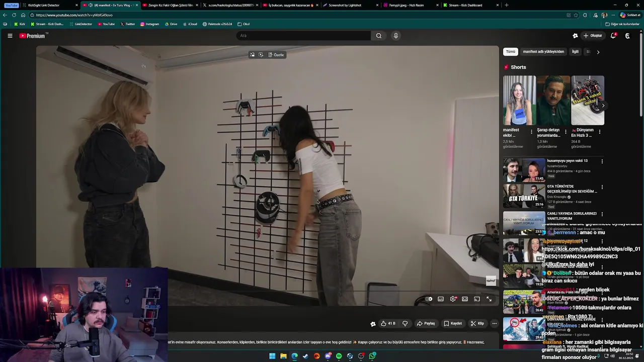Click the search magnifier button
Viewport: 644px width, 362px height.
click(379, 36)
